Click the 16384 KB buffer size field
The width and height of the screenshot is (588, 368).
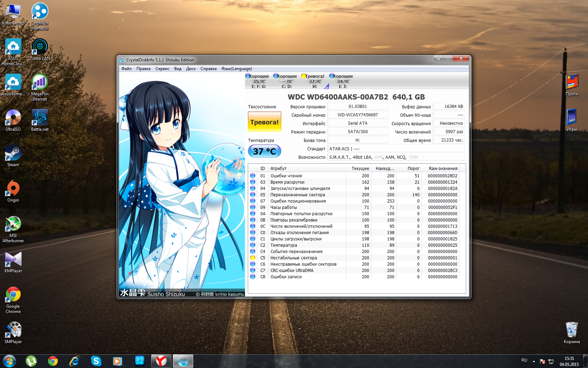click(449, 106)
